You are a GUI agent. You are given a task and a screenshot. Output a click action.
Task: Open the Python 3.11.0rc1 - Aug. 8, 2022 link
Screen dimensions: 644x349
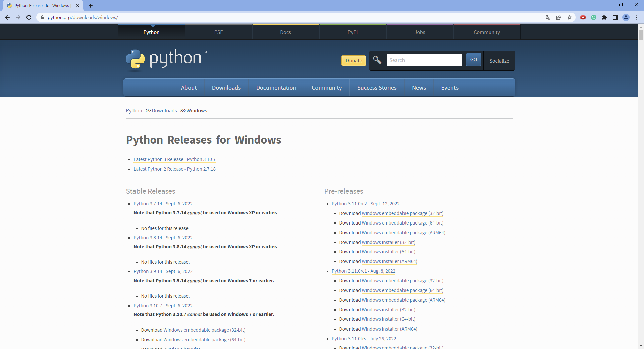click(x=364, y=271)
